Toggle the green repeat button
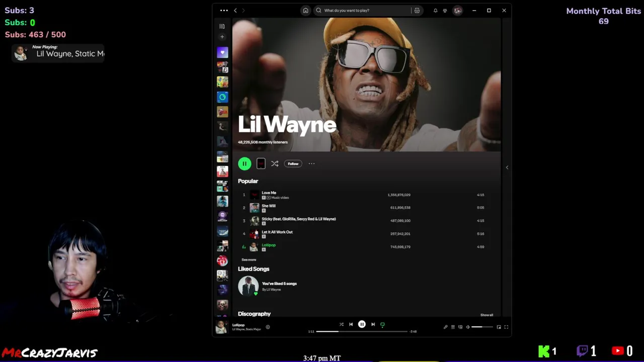The height and width of the screenshot is (362, 644). [382, 324]
